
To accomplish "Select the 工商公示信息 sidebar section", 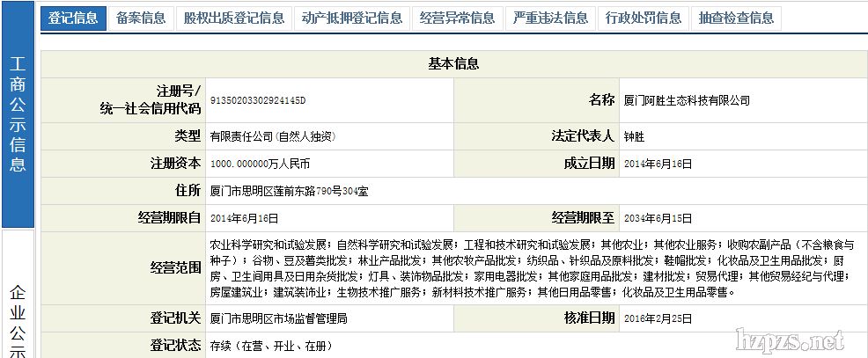I will click(18, 114).
